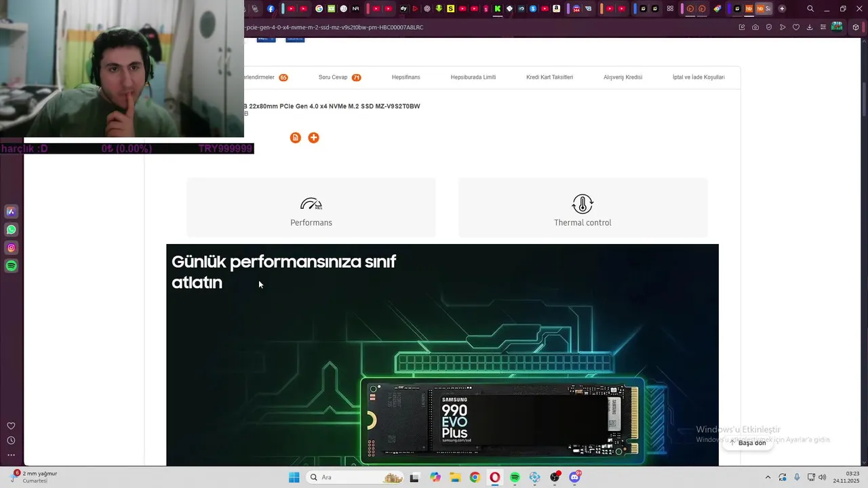Screen dimensions: 868x488
Task: Open Easy Setup sliders icon
Action: pyautogui.click(x=823, y=27)
